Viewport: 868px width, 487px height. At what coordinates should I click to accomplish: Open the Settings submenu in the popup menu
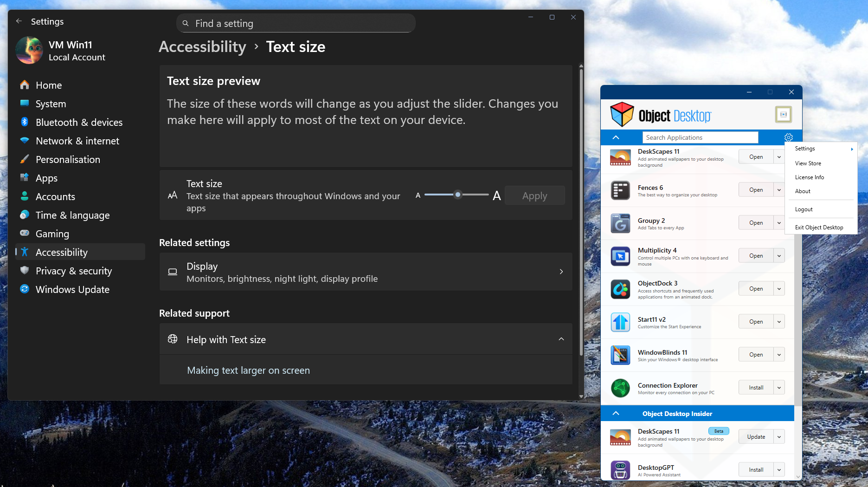coord(821,149)
